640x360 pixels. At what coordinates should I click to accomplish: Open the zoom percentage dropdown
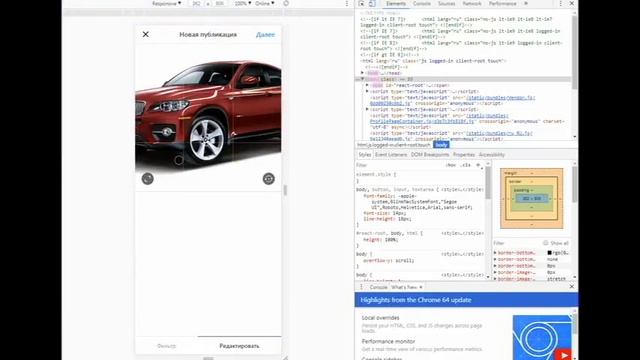[243, 4]
